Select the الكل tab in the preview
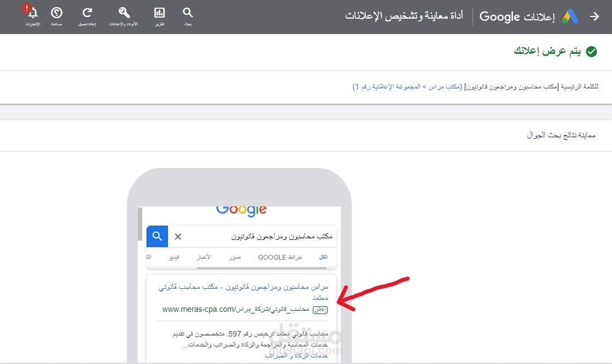Screen dimensions: 612x364 tap(323, 257)
